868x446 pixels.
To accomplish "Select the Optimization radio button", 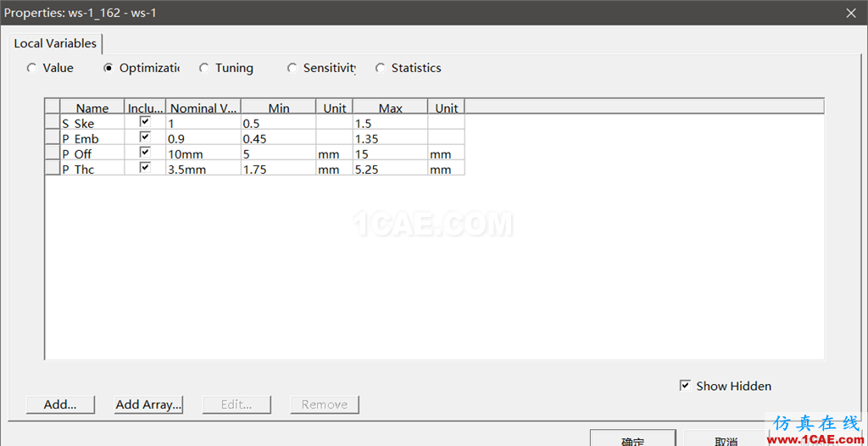I will (x=108, y=68).
